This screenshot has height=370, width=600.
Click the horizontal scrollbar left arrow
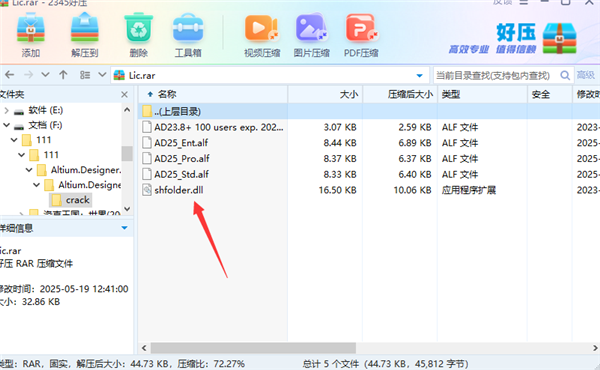[x=144, y=348]
